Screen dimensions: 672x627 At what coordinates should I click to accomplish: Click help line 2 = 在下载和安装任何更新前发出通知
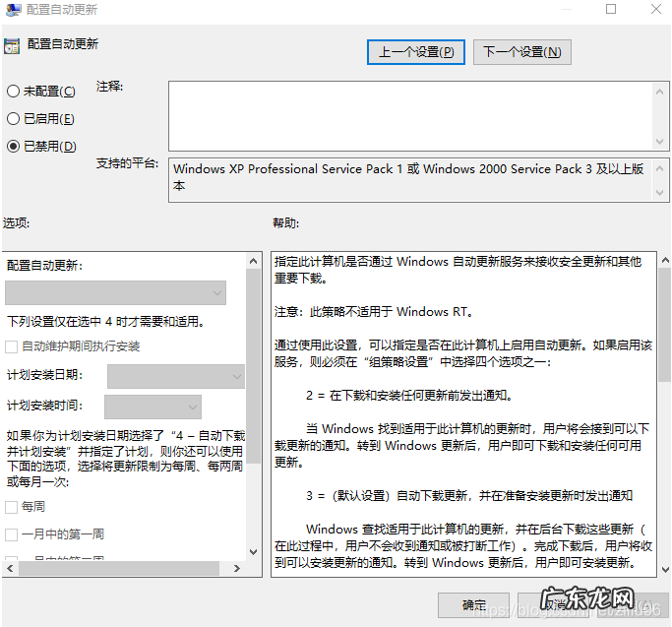point(409,395)
